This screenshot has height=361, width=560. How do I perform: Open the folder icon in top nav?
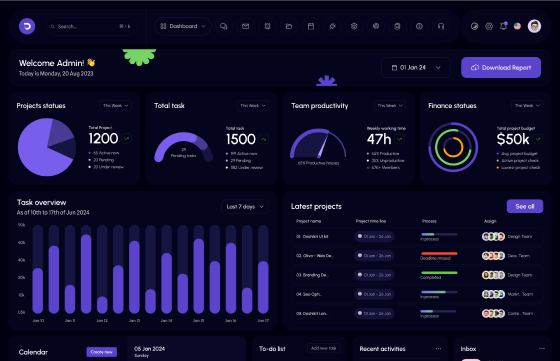tap(289, 26)
